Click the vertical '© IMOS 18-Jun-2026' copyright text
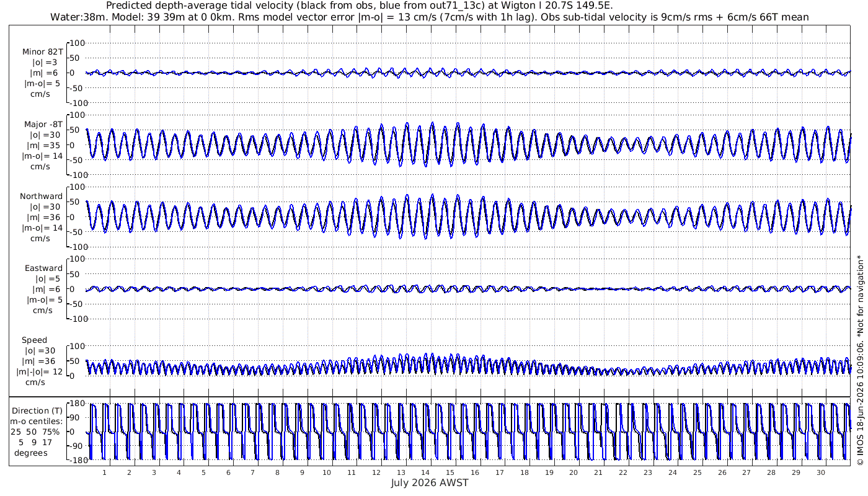 (x=860, y=360)
